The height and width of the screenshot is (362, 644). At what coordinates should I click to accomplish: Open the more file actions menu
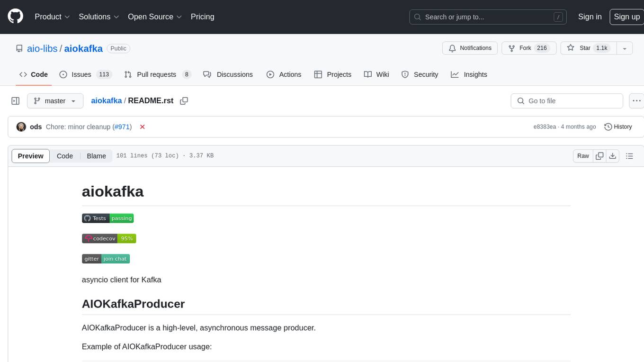click(x=636, y=101)
